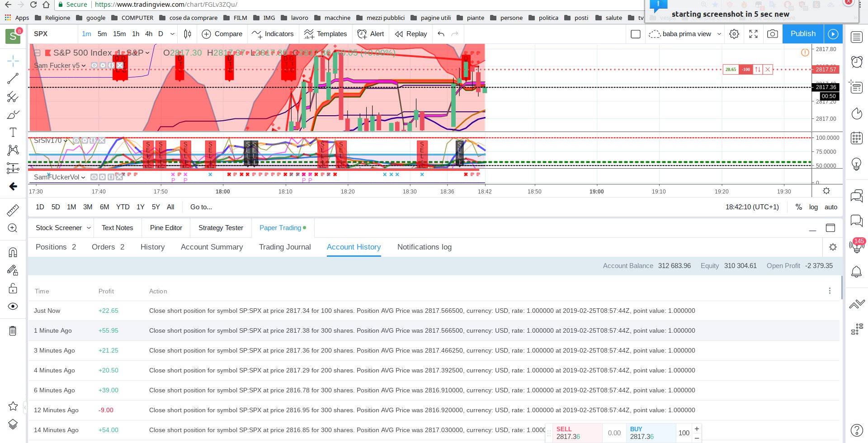Click the Replay button
Viewport: 868px width, 443px height.
[410, 34]
